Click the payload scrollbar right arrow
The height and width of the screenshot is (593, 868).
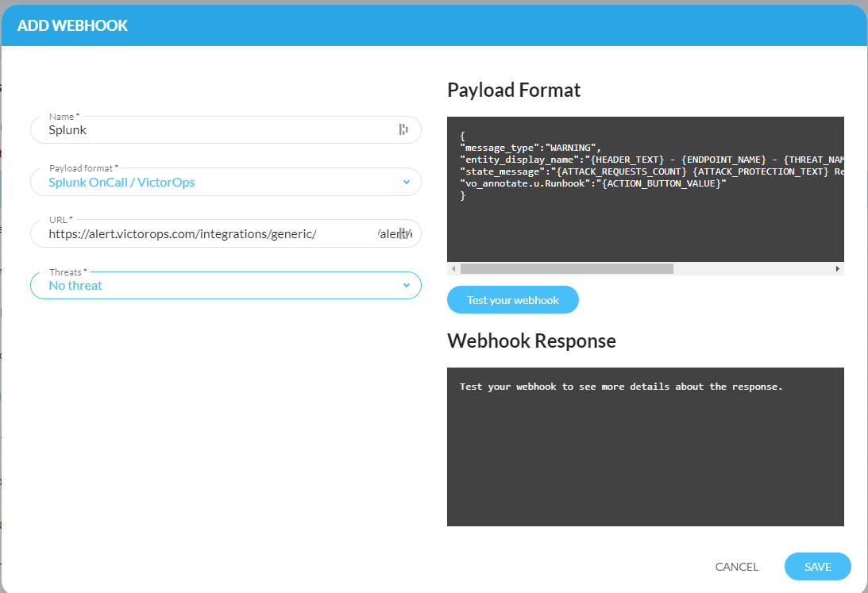(838, 269)
